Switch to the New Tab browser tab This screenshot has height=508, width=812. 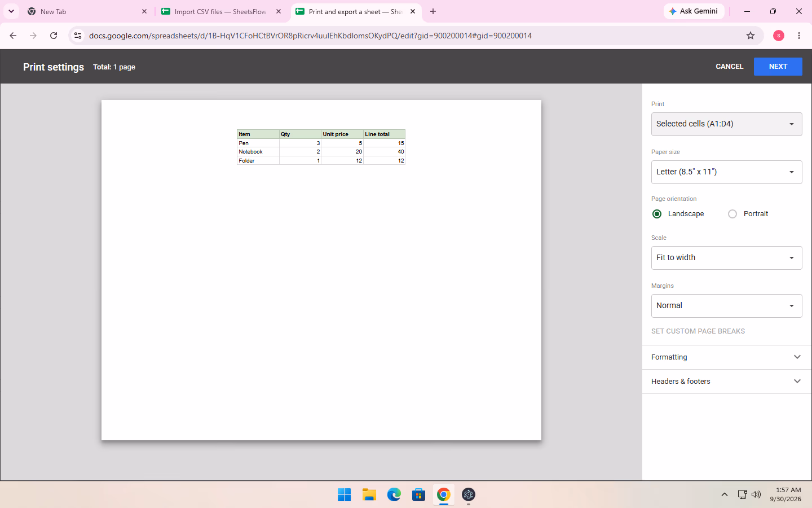point(87,11)
